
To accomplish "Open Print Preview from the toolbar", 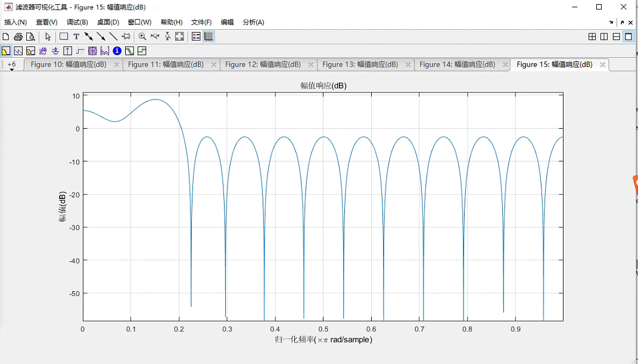I will pyautogui.click(x=30, y=36).
